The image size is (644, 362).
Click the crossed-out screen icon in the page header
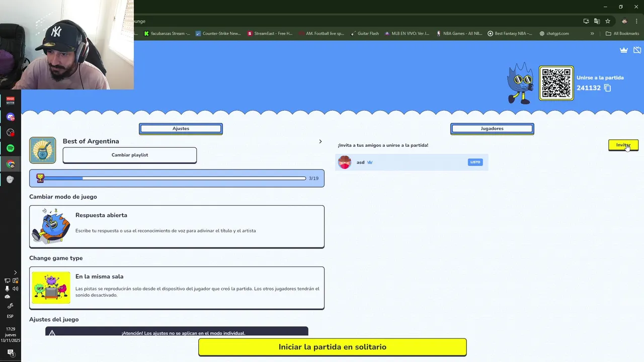click(637, 50)
